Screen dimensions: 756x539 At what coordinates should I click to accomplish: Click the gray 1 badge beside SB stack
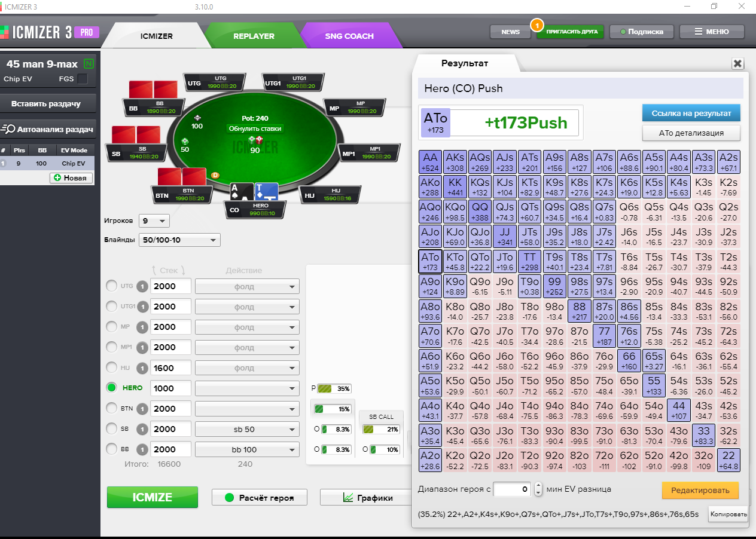[142, 429]
